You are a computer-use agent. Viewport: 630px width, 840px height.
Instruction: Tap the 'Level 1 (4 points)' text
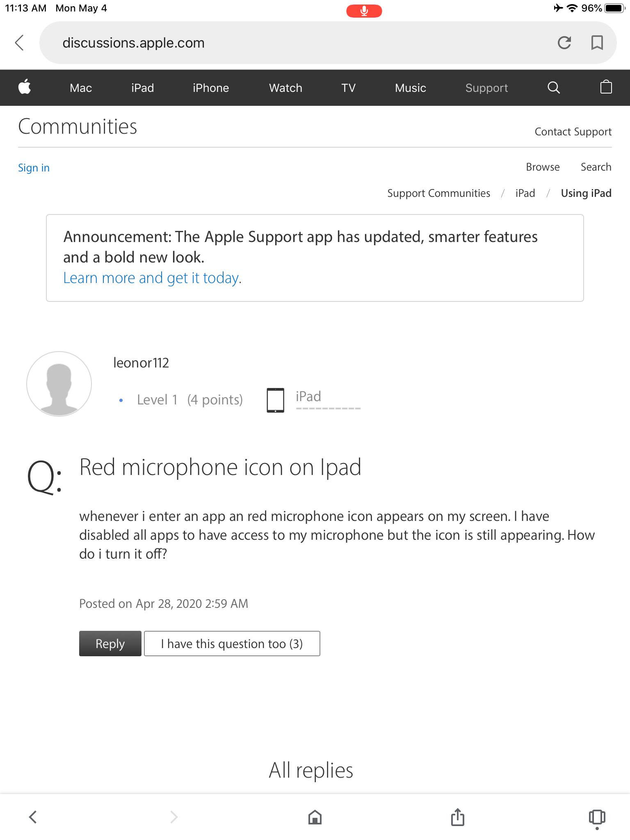tap(190, 399)
